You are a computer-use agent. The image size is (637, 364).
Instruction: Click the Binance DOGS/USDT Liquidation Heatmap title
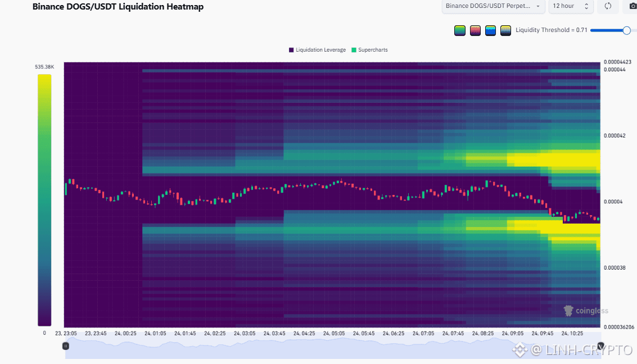click(118, 7)
